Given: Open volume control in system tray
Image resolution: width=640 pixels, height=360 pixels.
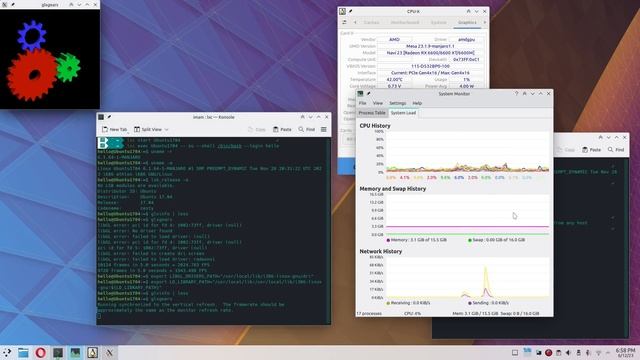Looking at the screenshot, I should click(568, 353).
